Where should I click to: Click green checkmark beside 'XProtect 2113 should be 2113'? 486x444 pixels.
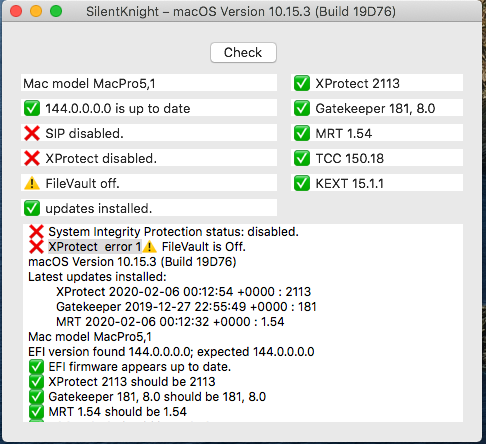(36, 382)
